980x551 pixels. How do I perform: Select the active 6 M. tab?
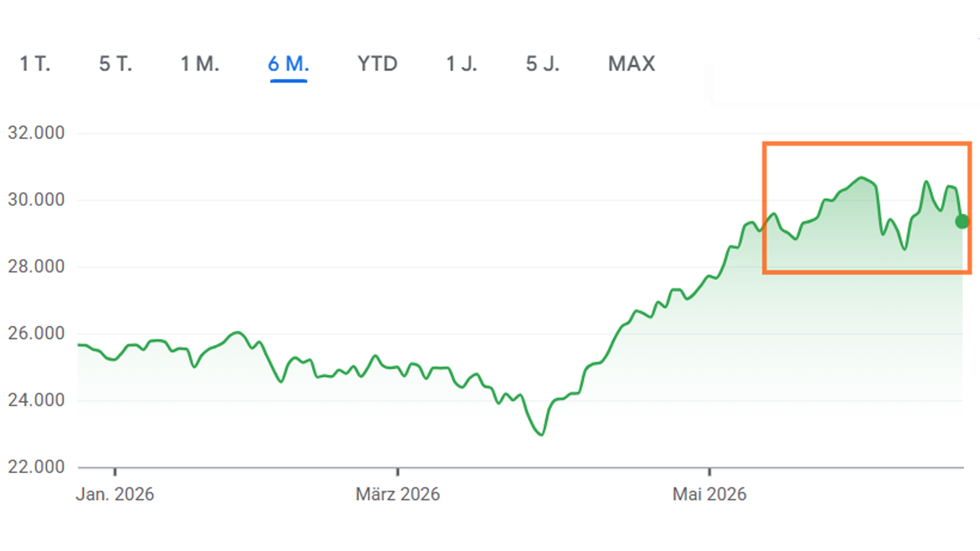(x=288, y=64)
